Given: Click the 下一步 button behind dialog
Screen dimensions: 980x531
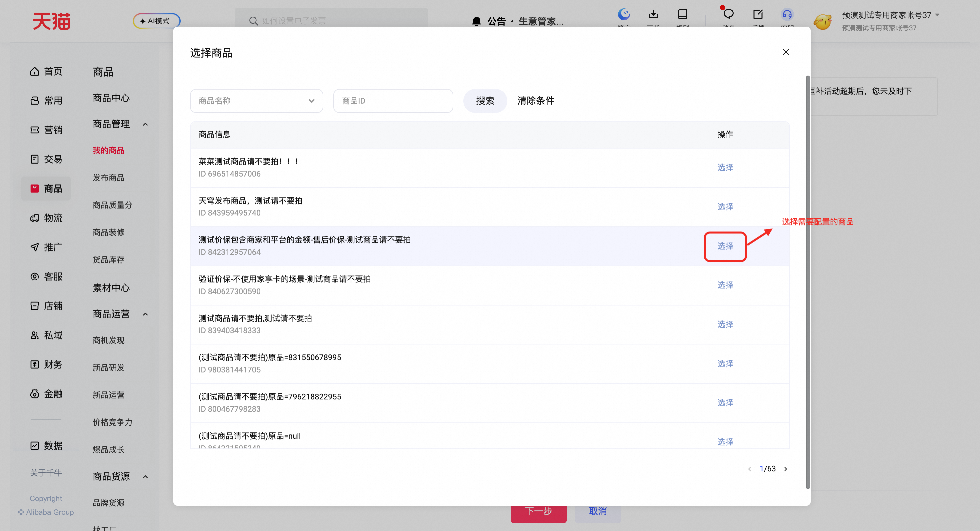Looking at the screenshot, I should [x=538, y=514].
